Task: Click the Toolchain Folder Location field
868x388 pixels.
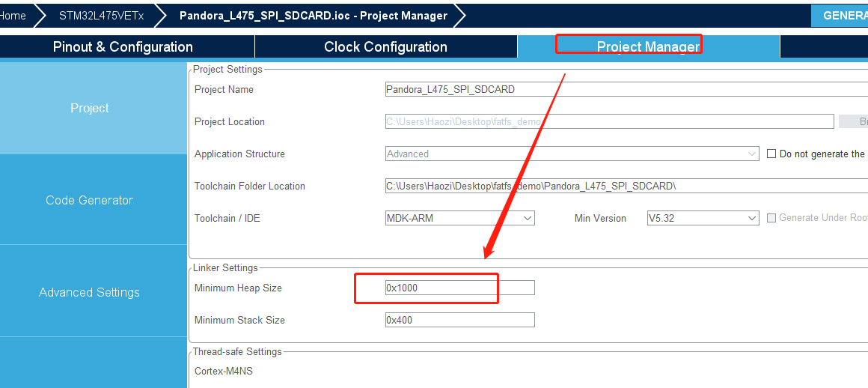Action: [626, 186]
